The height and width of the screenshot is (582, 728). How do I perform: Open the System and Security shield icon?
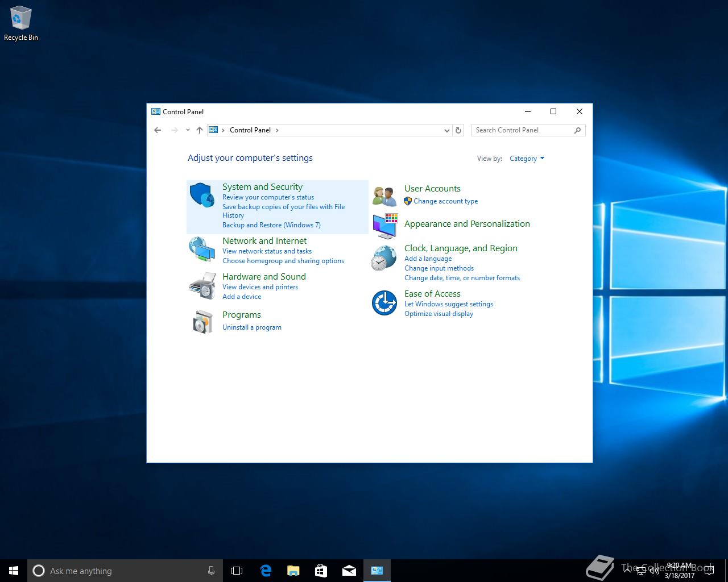click(202, 195)
